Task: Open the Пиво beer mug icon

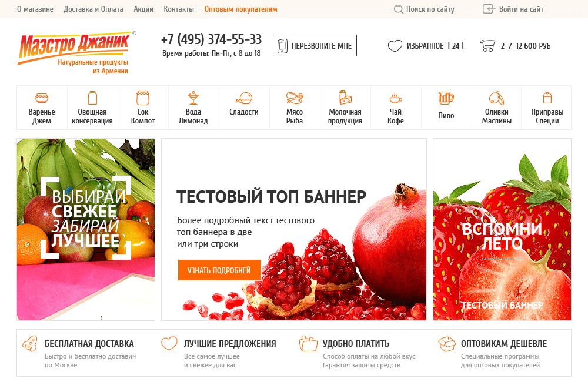Action: pyautogui.click(x=446, y=98)
